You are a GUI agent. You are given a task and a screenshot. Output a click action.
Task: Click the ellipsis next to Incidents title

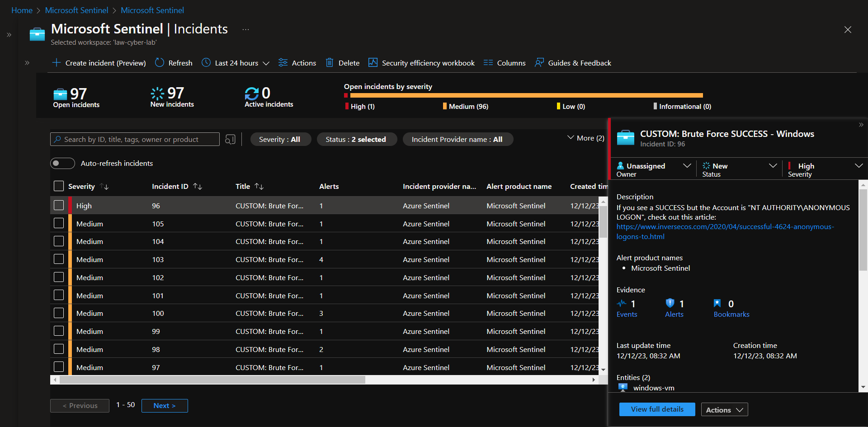[245, 29]
